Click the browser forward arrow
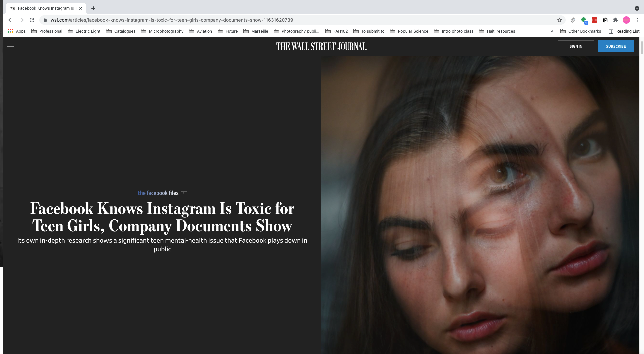The height and width of the screenshot is (354, 644). click(x=21, y=20)
